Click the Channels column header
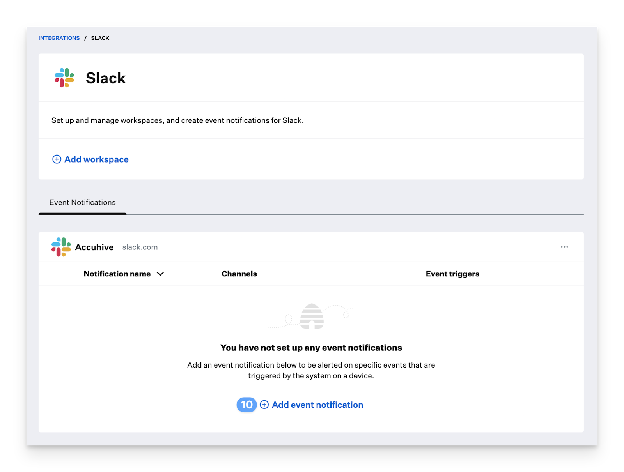 239,274
